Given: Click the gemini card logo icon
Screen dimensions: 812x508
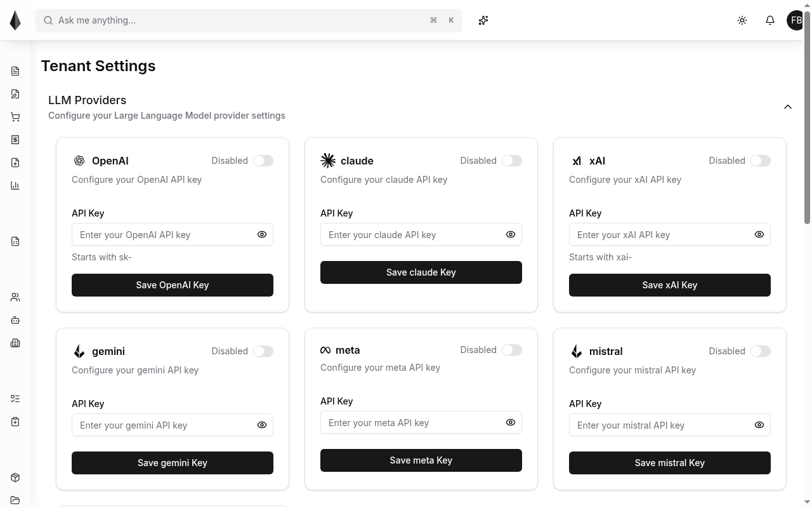Looking at the screenshot, I should point(79,351).
